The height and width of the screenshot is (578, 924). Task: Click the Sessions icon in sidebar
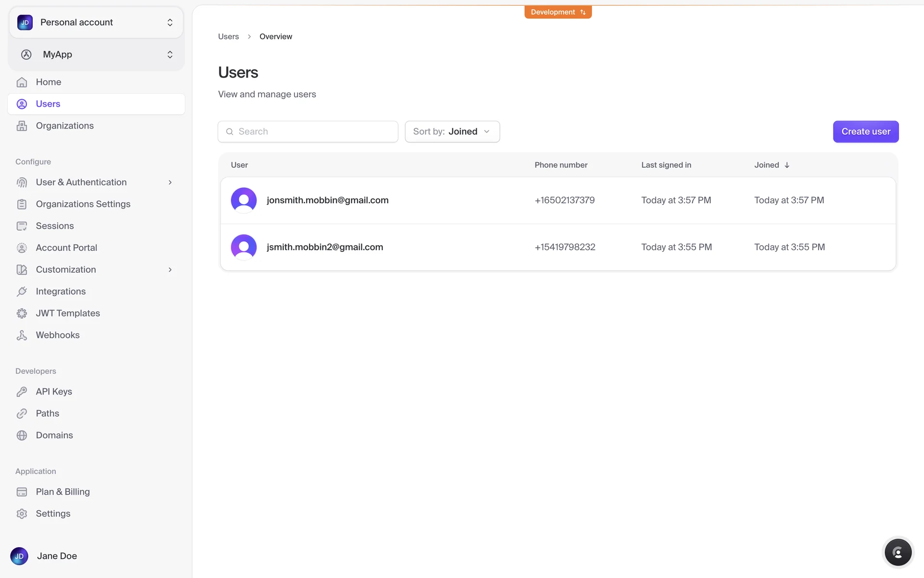coord(22,226)
